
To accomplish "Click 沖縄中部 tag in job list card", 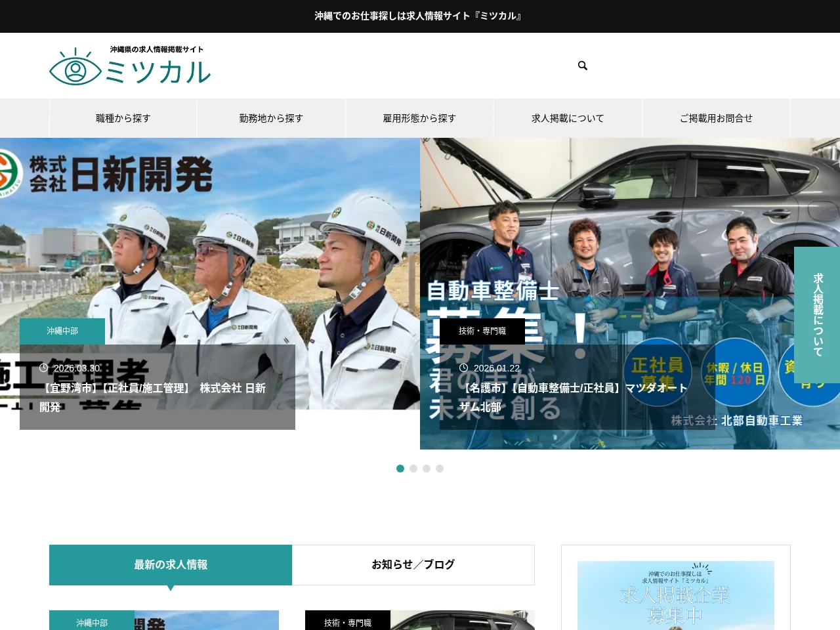I will coord(92,622).
